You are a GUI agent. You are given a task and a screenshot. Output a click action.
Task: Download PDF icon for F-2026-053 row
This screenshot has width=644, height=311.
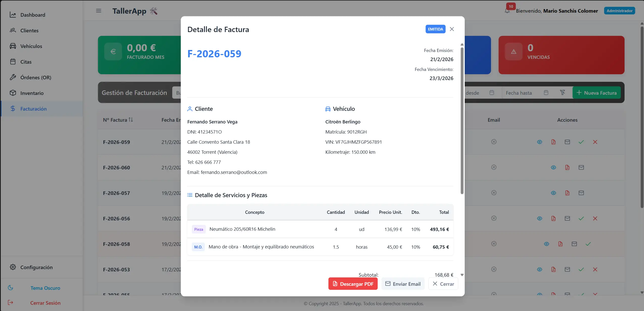click(553, 269)
